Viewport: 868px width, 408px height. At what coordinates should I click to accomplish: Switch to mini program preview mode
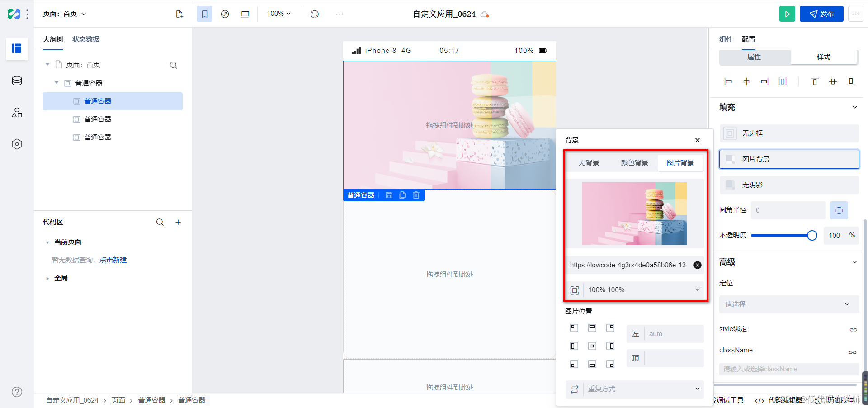(225, 14)
